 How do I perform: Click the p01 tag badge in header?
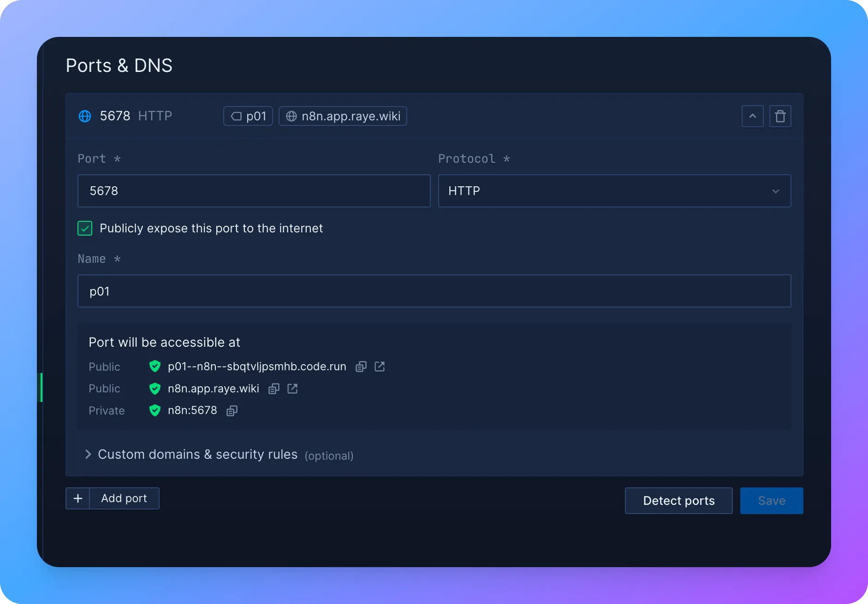tap(248, 116)
